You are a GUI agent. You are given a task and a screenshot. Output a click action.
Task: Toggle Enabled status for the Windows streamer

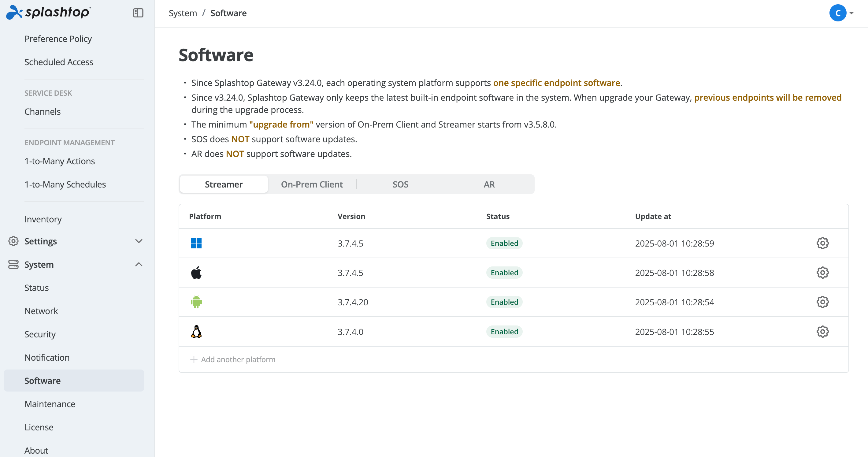[x=504, y=243]
